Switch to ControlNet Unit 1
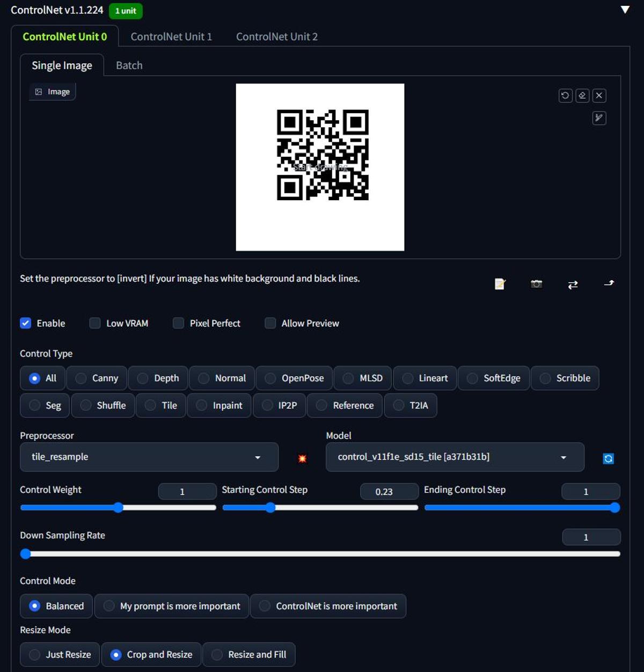 171,36
